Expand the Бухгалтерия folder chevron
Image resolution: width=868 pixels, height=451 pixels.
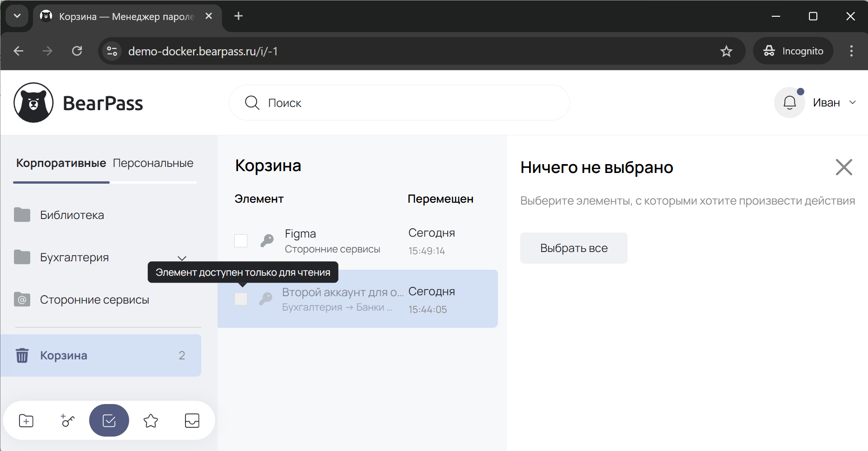[182, 258]
